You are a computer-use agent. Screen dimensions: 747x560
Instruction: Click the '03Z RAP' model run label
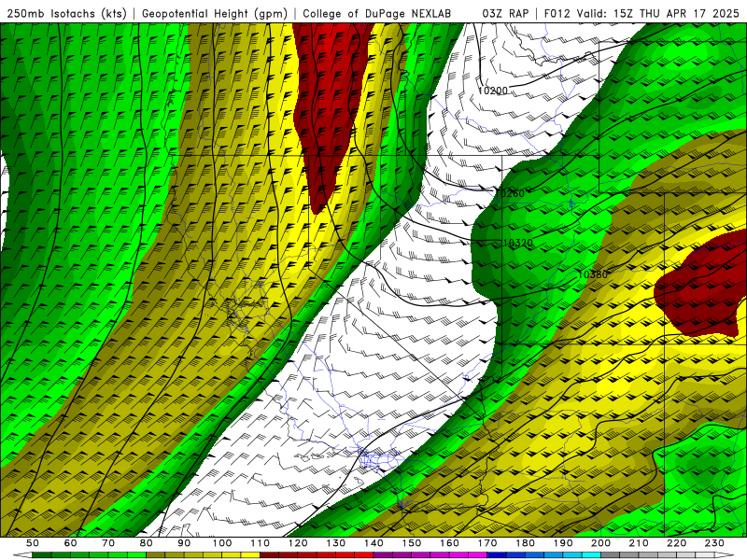point(505,13)
